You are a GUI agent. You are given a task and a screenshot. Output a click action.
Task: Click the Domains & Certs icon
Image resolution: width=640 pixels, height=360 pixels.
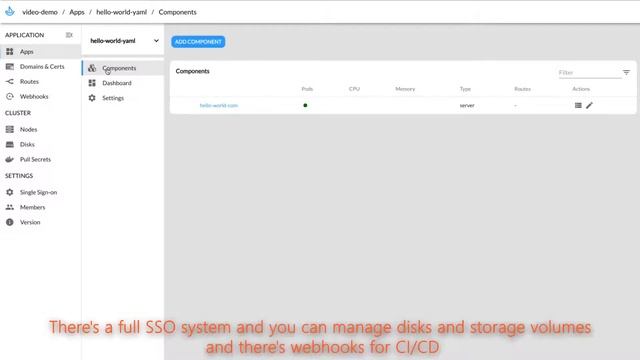click(x=10, y=67)
